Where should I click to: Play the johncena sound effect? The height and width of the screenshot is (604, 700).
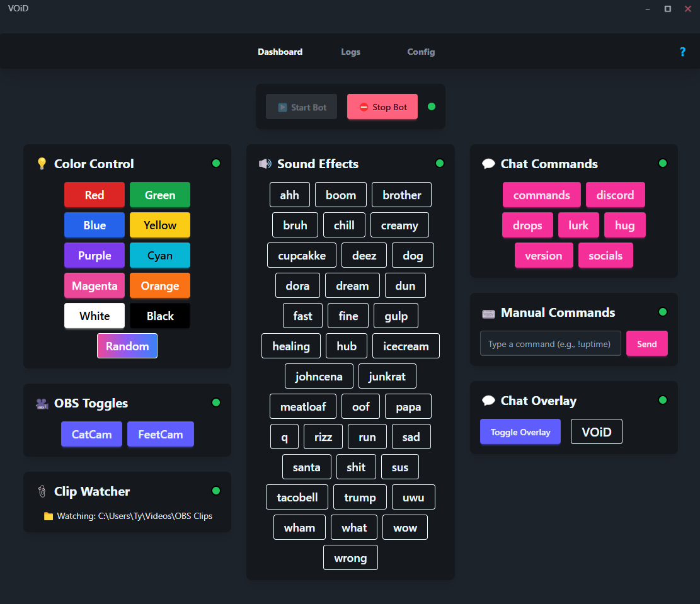click(319, 377)
